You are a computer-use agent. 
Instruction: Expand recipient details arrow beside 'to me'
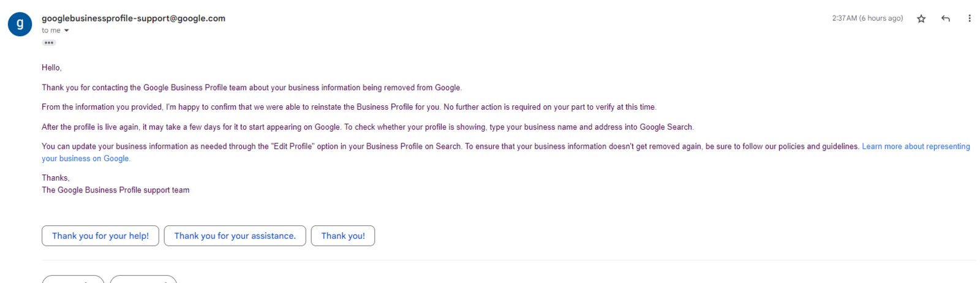pyautogui.click(x=66, y=31)
